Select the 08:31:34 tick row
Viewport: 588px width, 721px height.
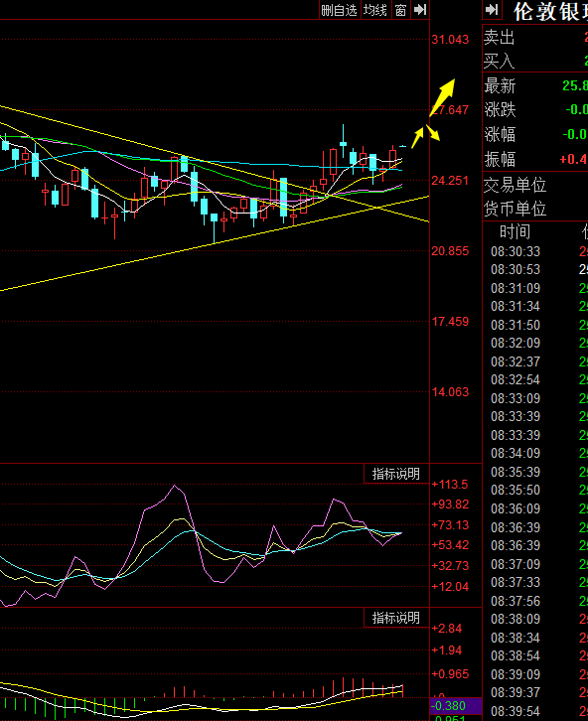[x=535, y=306]
